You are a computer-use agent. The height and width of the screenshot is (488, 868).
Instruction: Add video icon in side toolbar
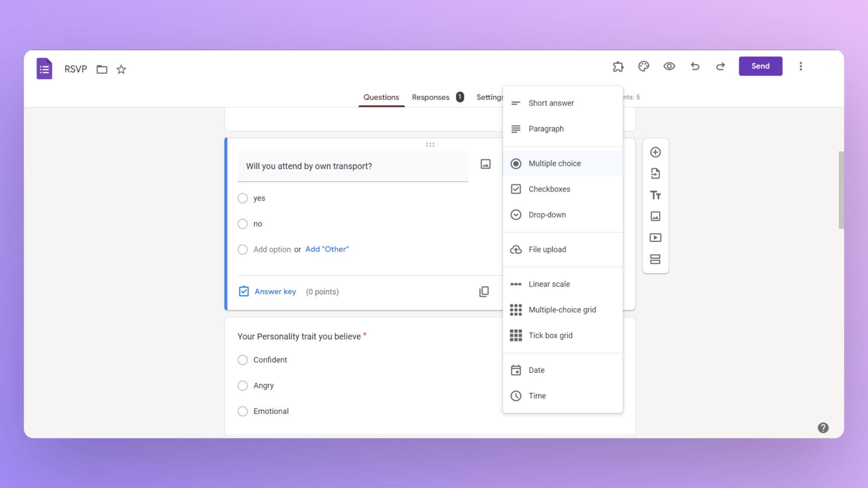(655, 238)
